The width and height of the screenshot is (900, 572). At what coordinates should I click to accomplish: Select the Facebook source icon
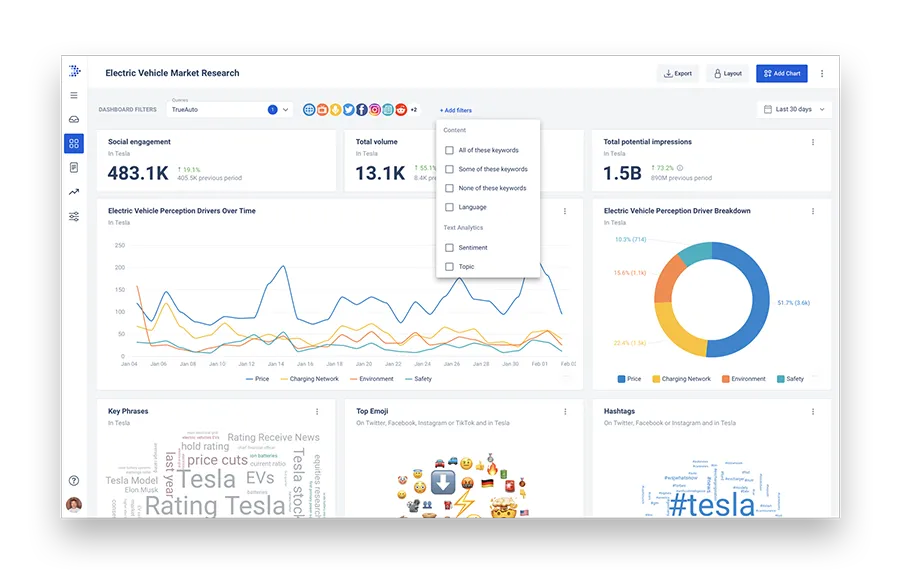[362, 110]
